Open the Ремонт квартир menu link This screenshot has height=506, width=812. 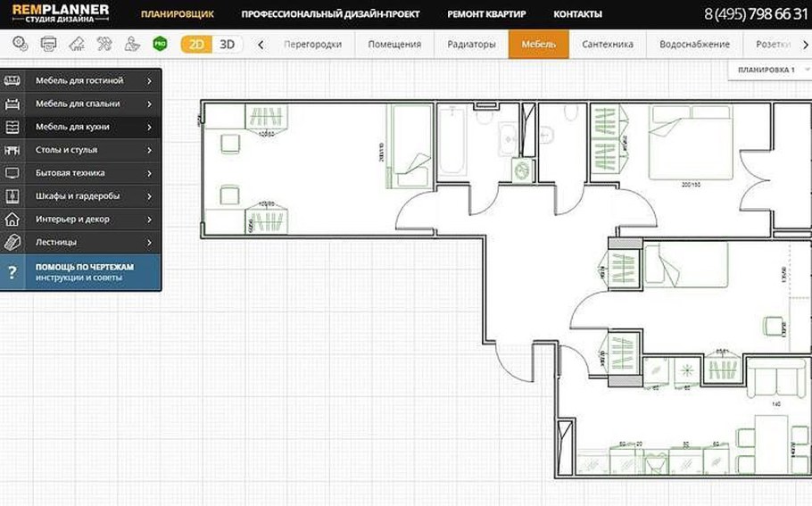[486, 14]
